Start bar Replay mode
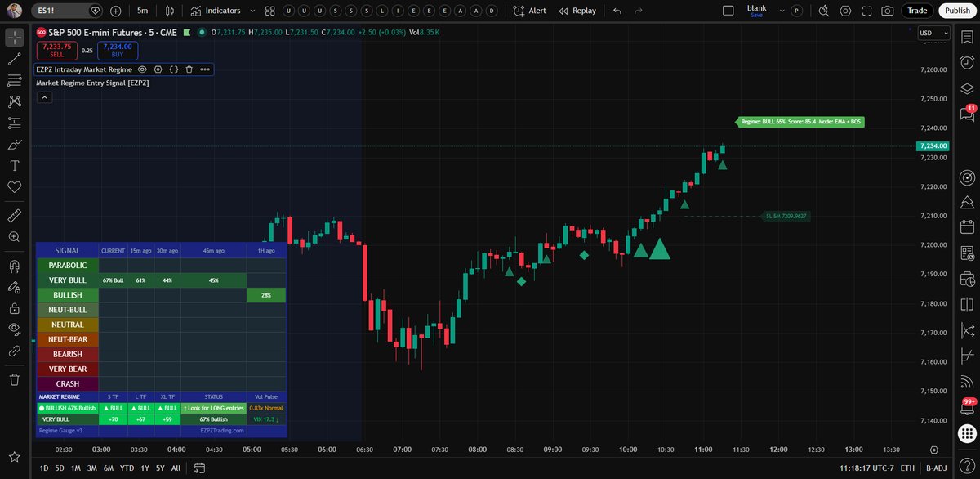 pyautogui.click(x=577, y=11)
